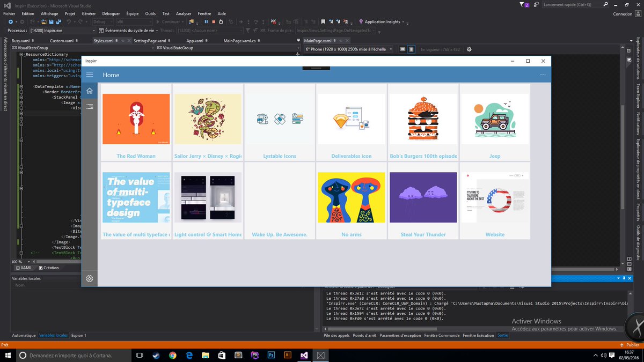Open the Jeep shot thumbnail

tap(495, 119)
